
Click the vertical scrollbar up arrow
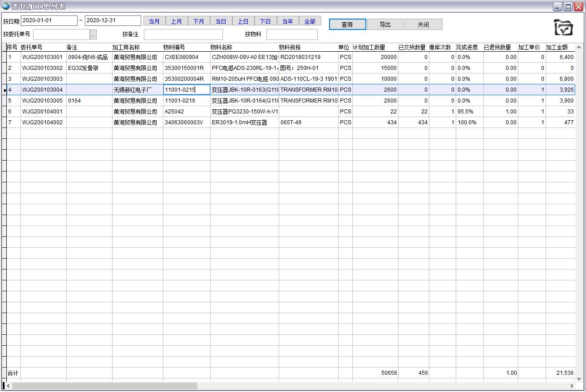point(579,47)
